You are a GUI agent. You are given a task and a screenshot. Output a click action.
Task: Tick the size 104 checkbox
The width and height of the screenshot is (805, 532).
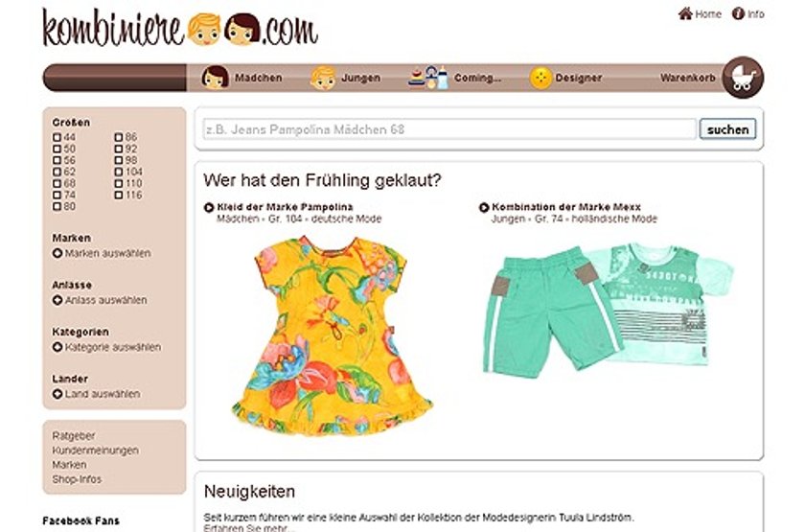119,172
